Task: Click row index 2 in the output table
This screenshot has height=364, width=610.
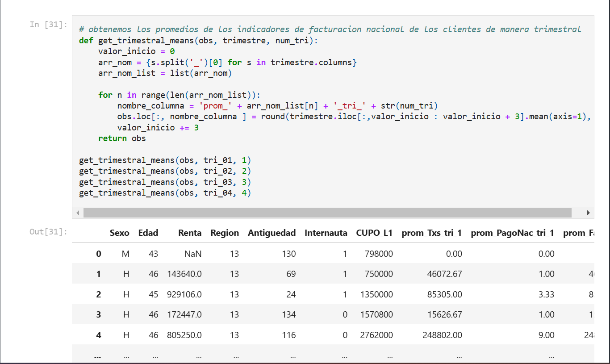Action: coord(98,294)
